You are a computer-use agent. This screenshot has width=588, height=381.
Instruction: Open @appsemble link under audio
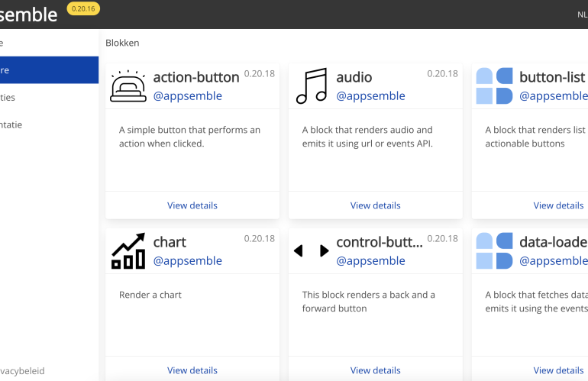370,96
